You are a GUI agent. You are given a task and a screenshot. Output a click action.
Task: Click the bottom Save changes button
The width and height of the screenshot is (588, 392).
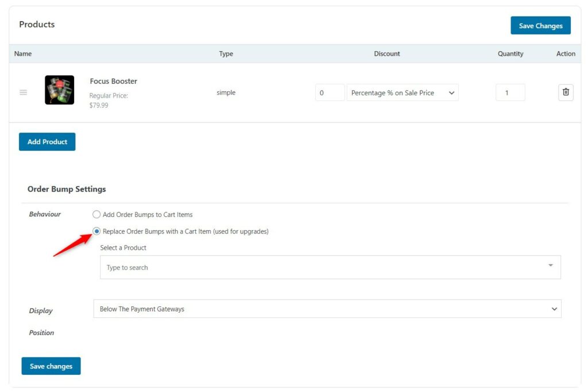pos(51,366)
